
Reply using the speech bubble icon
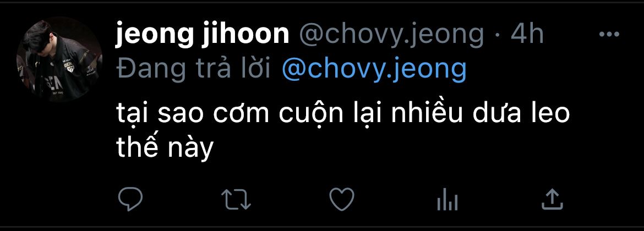(x=130, y=199)
